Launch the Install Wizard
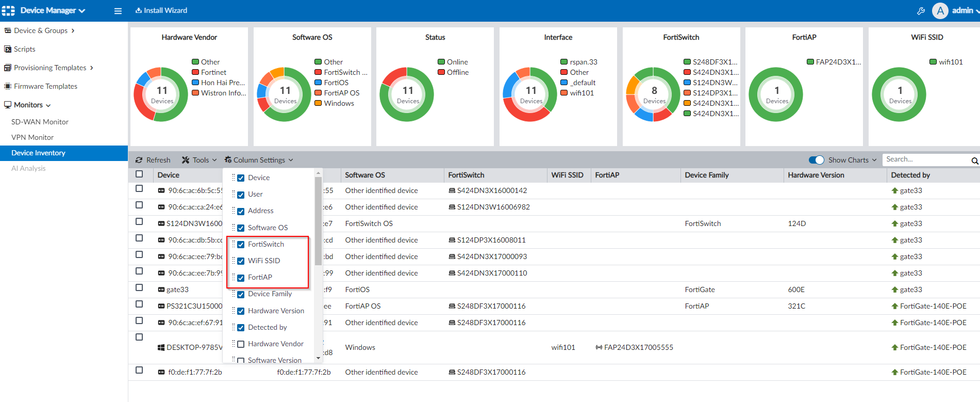 click(x=161, y=10)
